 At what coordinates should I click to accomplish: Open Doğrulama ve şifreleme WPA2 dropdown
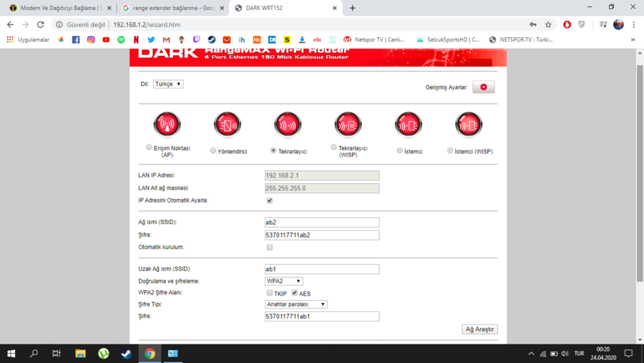point(284,281)
